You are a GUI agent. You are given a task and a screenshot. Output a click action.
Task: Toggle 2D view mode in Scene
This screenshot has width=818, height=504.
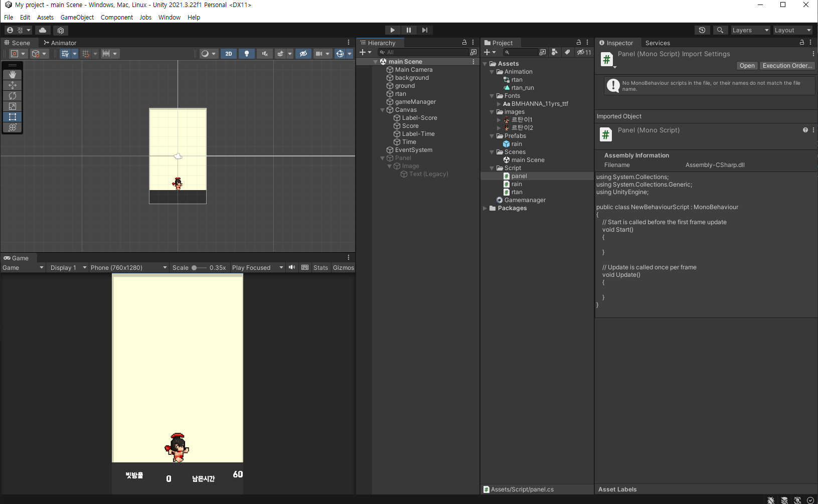pyautogui.click(x=229, y=54)
